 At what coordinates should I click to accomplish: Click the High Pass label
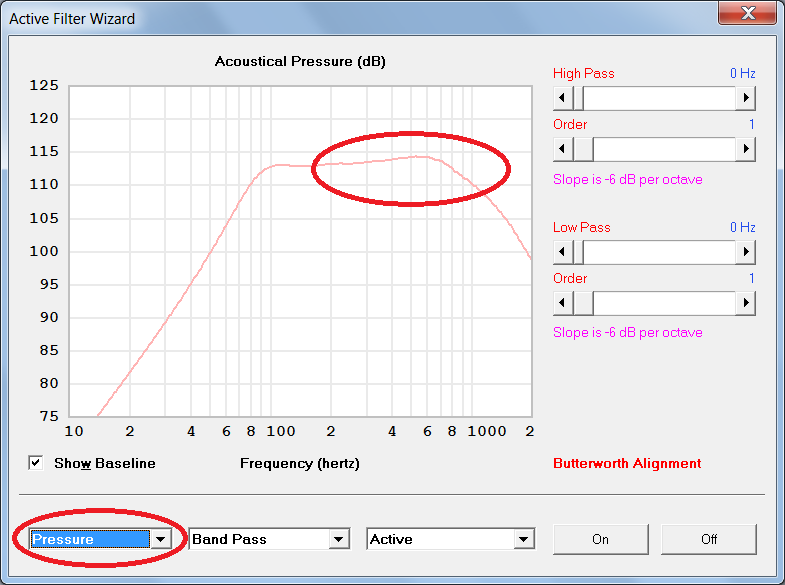tap(584, 74)
